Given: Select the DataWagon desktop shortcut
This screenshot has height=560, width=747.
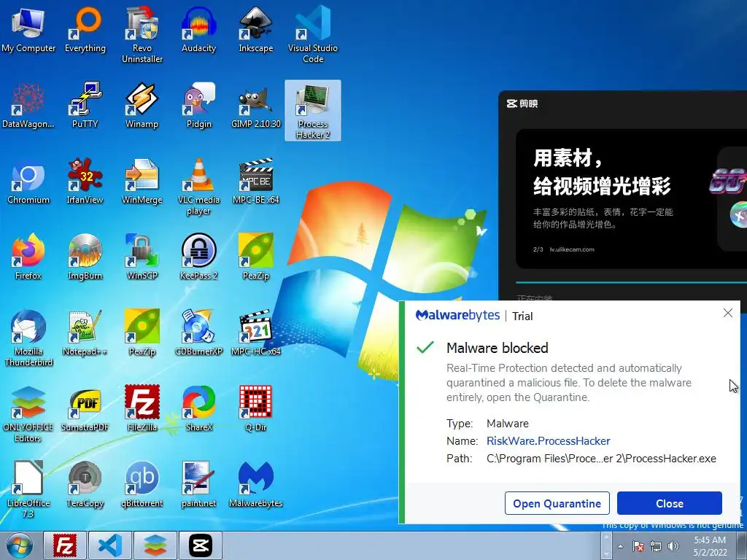Looking at the screenshot, I should pos(28,105).
